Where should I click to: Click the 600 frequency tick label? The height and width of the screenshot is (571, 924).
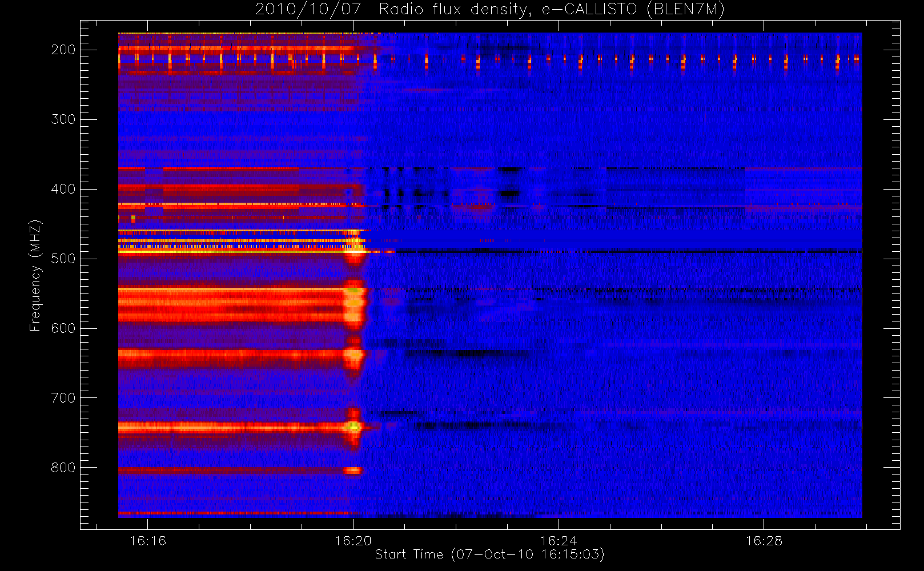(63, 328)
